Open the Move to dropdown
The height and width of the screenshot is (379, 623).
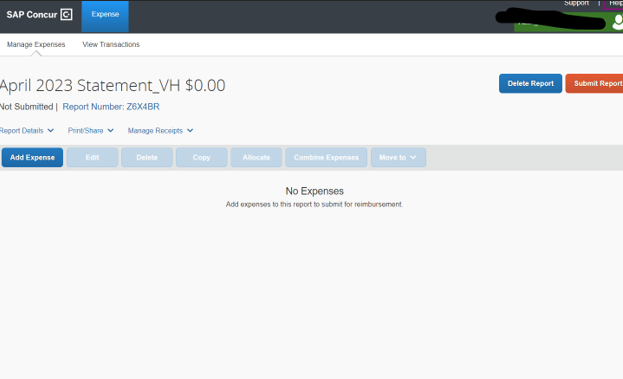click(x=398, y=157)
